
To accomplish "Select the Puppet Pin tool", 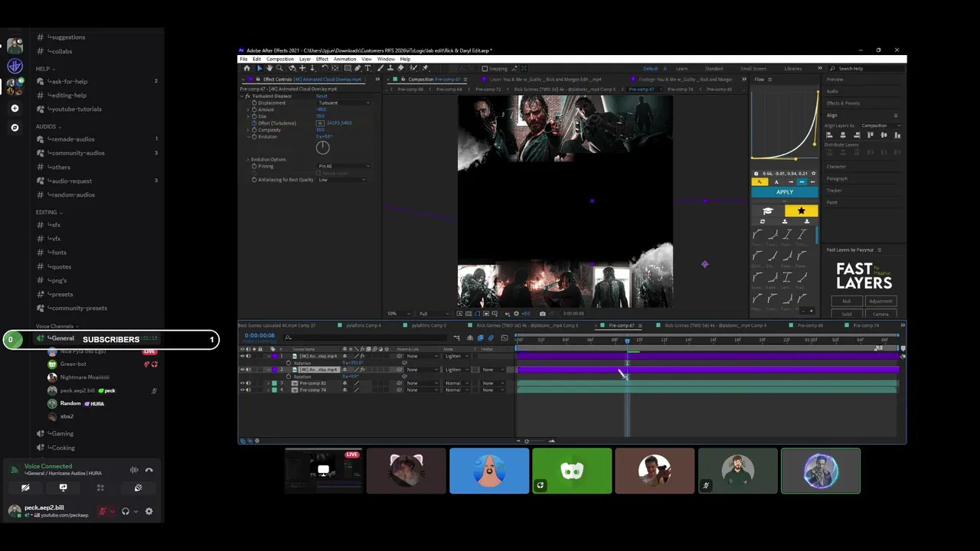I will pyautogui.click(x=425, y=68).
